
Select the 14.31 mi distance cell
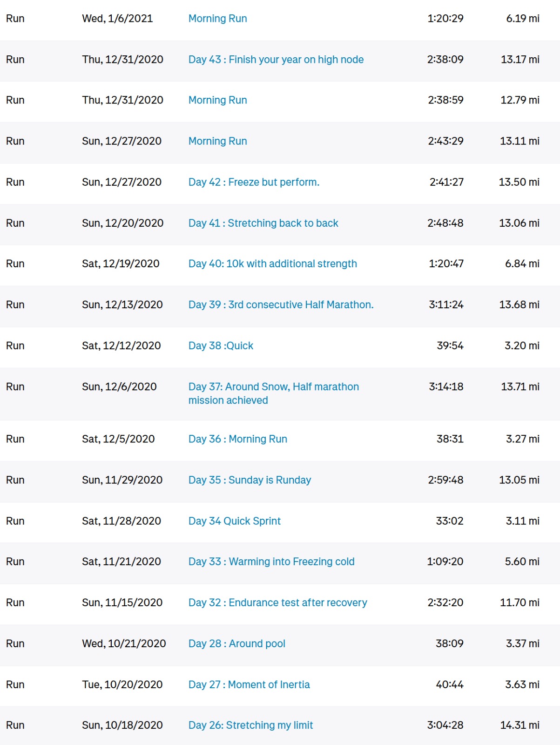click(520, 725)
